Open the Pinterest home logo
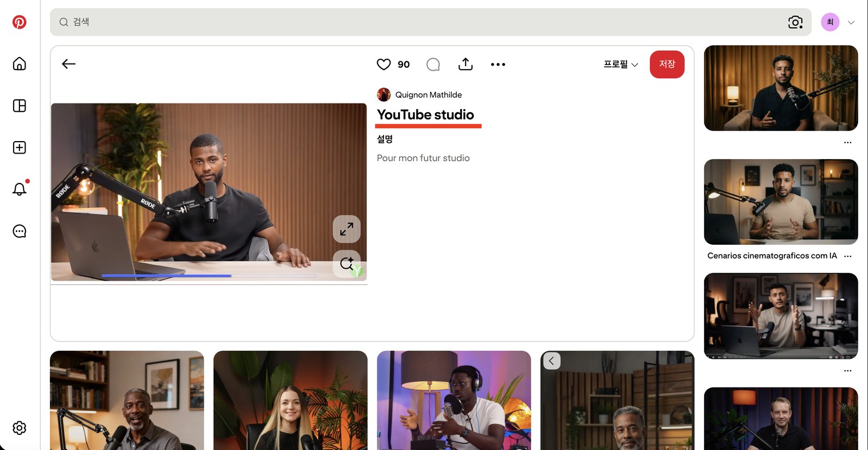The height and width of the screenshot is (450, 868). (x=20, y=22)
